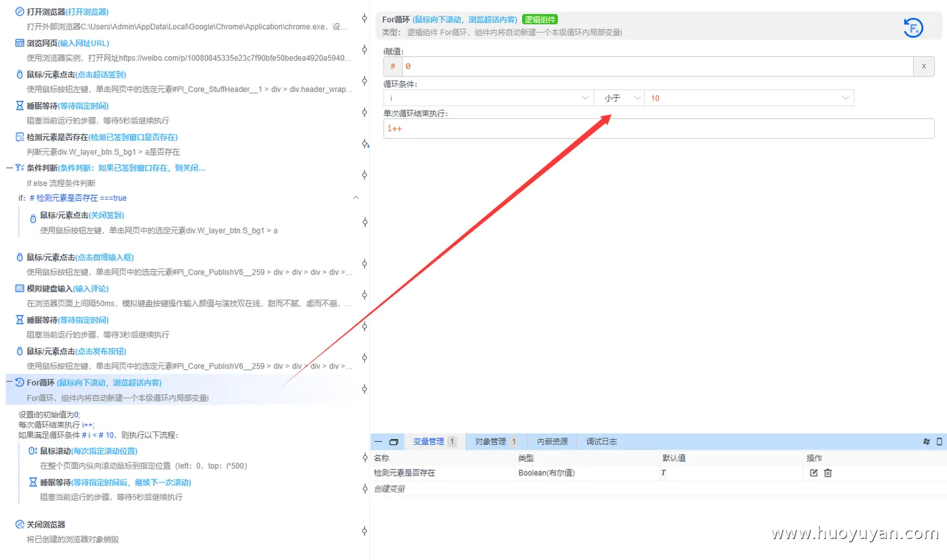The width and height of the screenshot is (947, 560).
Task: Click the node marker on the 鼠标滚动 row
Action: (x=365, y=457)
